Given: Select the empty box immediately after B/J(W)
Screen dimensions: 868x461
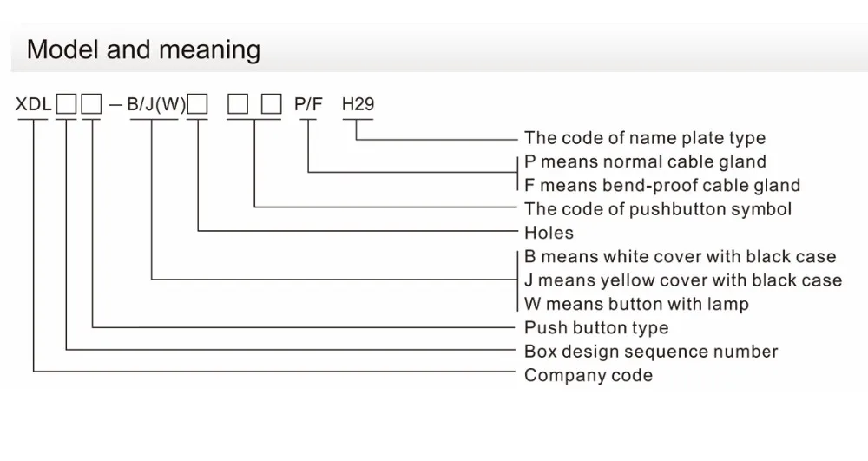Looking at the screenshot, I should click(x=199, y=106).
